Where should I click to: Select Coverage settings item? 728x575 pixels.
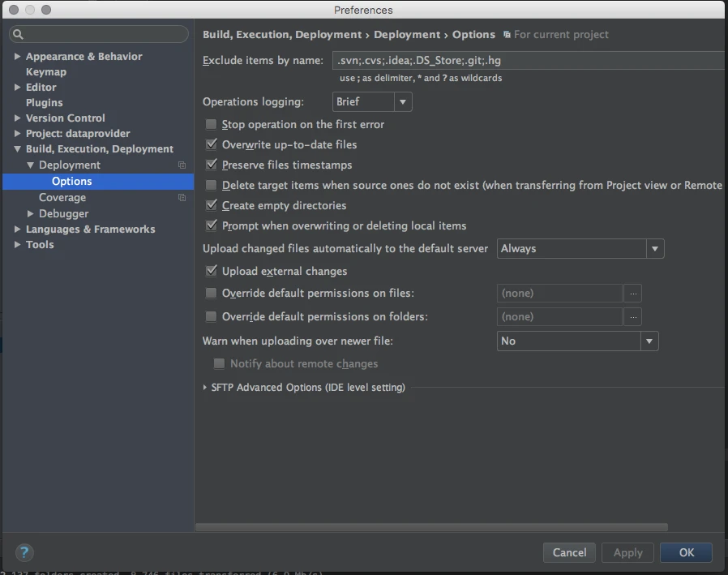62,198
